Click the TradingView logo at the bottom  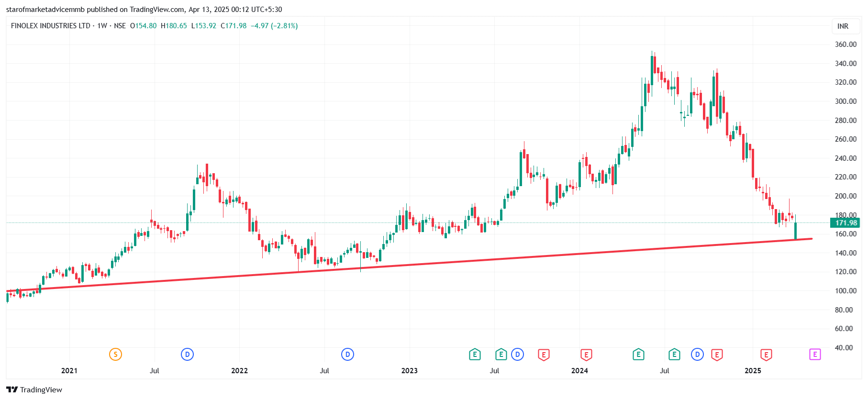34,389
